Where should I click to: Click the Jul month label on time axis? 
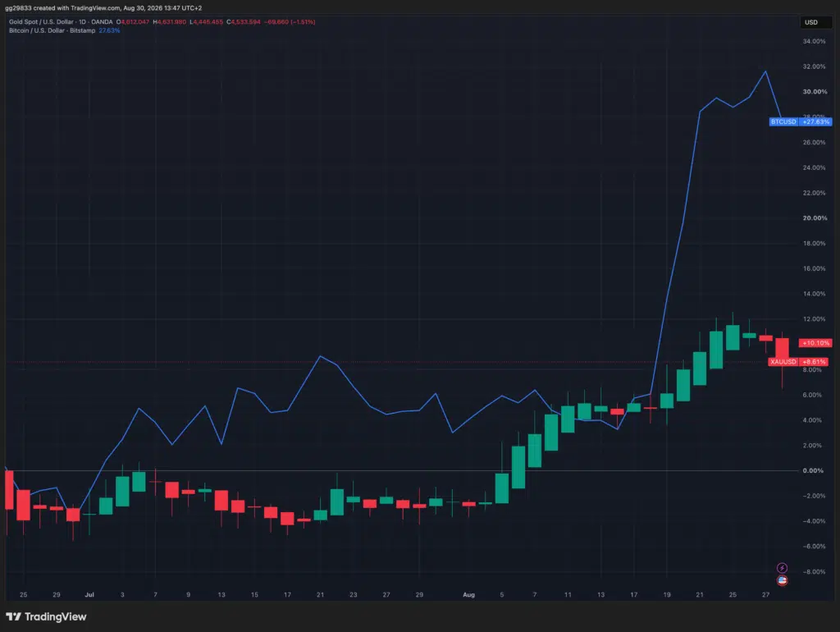(x=89, y=594)
